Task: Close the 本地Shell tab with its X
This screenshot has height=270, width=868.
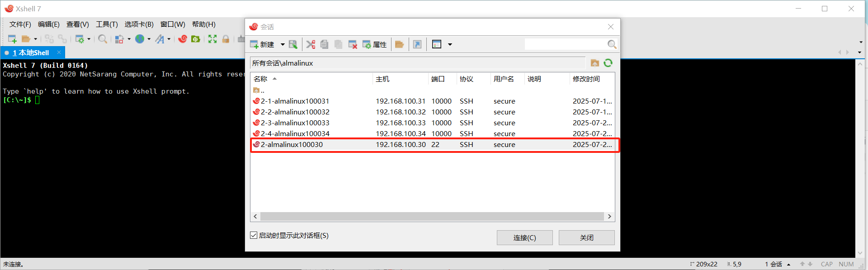Action: [59, 52]
